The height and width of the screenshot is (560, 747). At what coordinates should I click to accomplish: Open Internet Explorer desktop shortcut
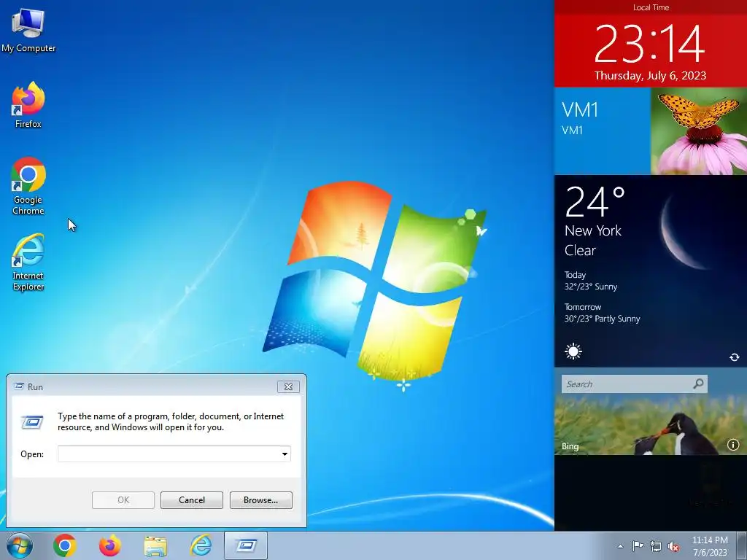pyautogui.click(x=28, y=262)
